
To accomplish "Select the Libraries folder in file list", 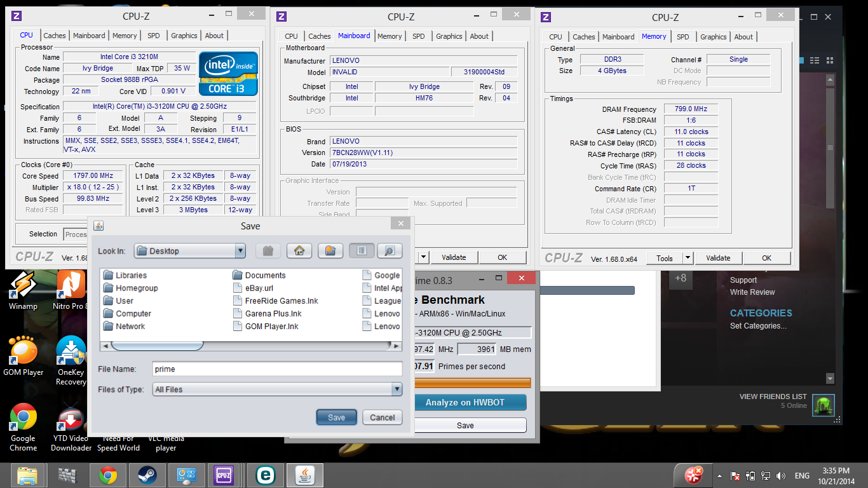I will (x=125, y=275).
